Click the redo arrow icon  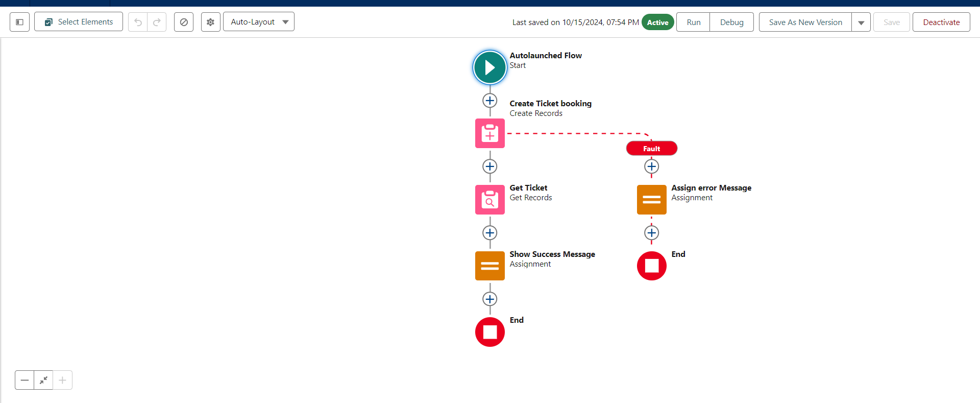click(157, 22)
